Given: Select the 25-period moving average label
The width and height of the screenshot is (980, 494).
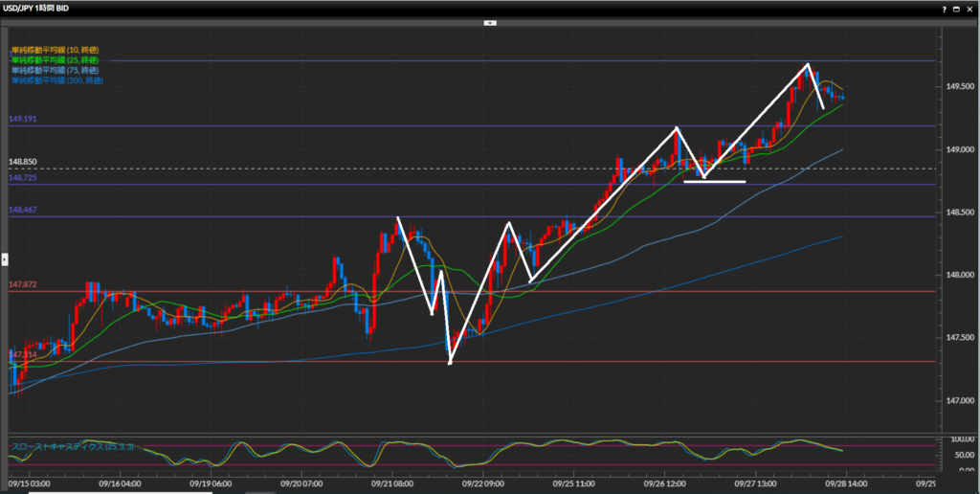Looking at the screenshot, I should (x=55, y=60).
